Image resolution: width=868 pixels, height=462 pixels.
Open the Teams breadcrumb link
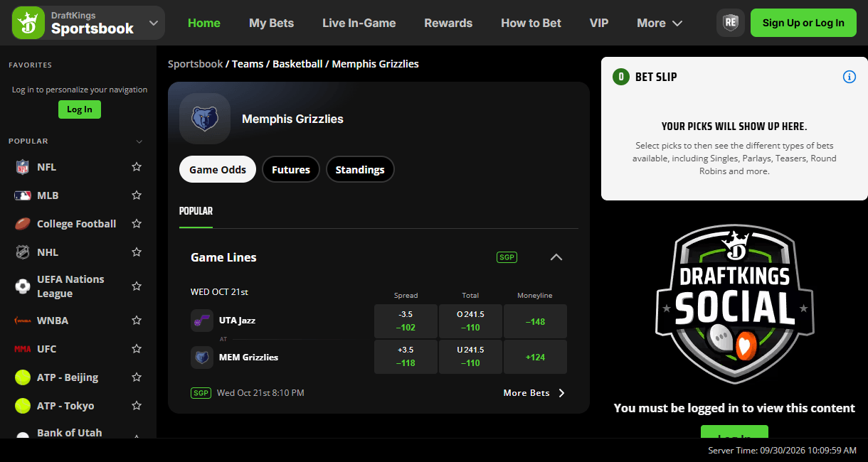pos(248,64)
